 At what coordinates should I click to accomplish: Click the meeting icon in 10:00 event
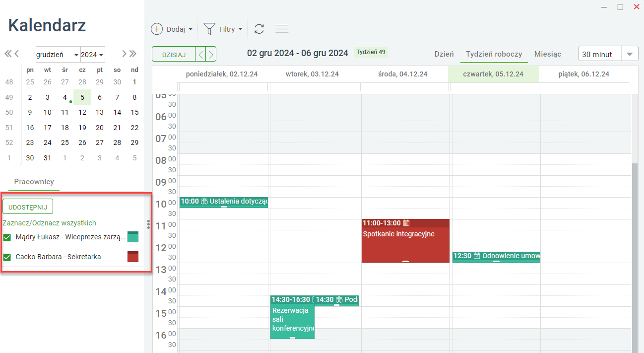pos(204,201)
